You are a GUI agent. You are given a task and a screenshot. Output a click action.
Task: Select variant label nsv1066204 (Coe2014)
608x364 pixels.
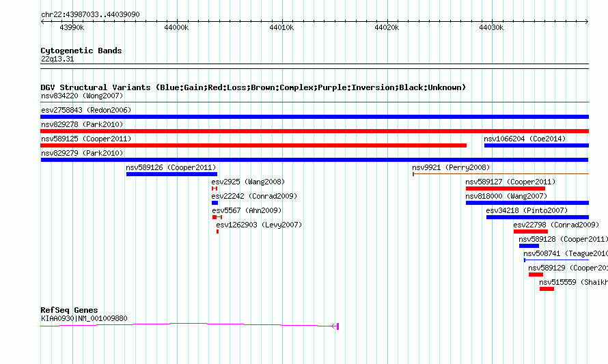pos(525,139)
